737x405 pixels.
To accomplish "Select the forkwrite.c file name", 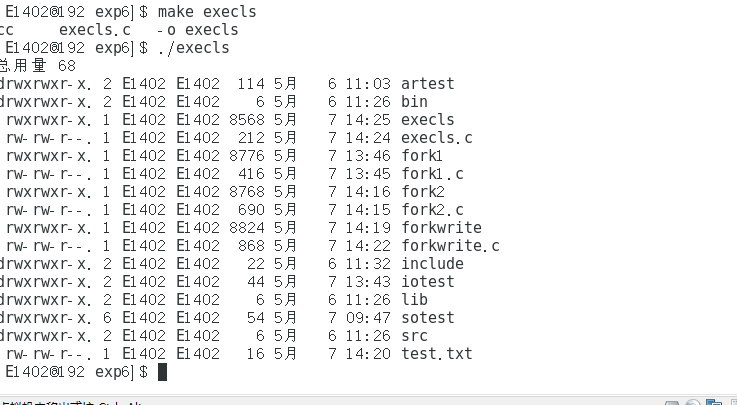I will pyautogui.click(x=449, y=245).
